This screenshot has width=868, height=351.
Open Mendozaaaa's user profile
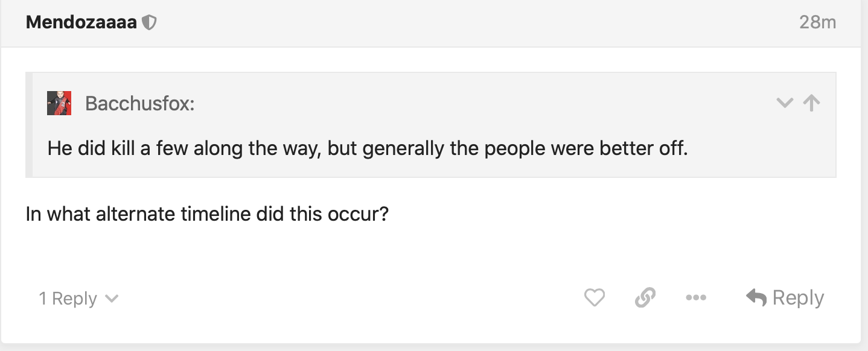[81, 23]
